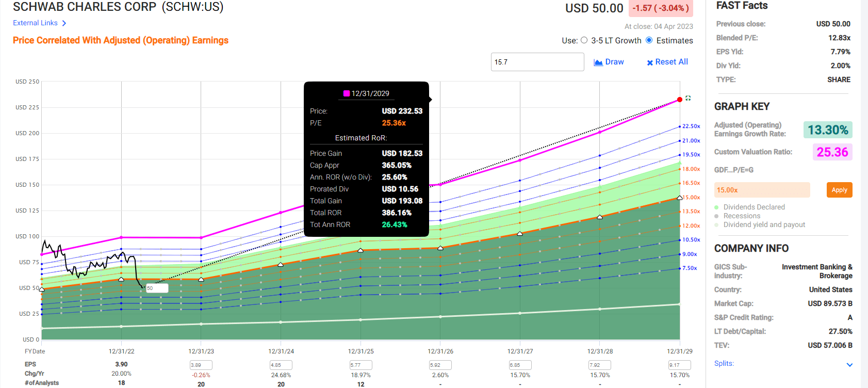The width and height of the screenshot is (868, 388).
Task: Click the 3.89 EPS input for 12/31/23
Action: click(201, 365)
